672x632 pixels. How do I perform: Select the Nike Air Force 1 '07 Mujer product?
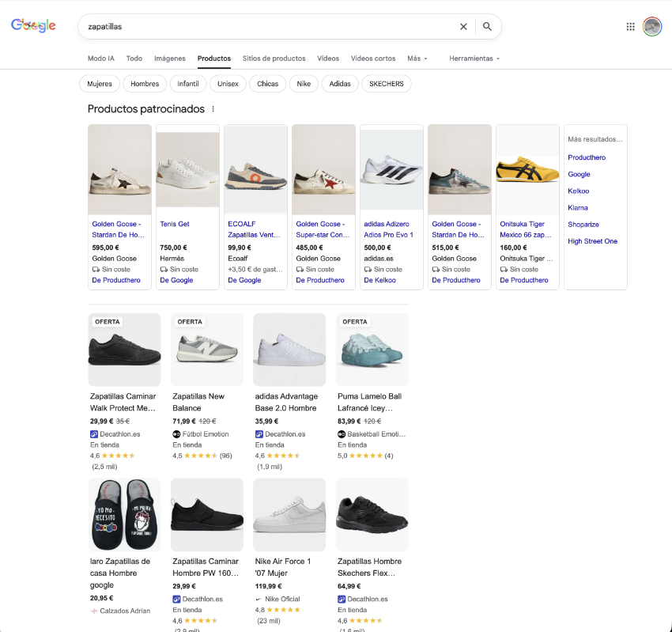(289, 515)
